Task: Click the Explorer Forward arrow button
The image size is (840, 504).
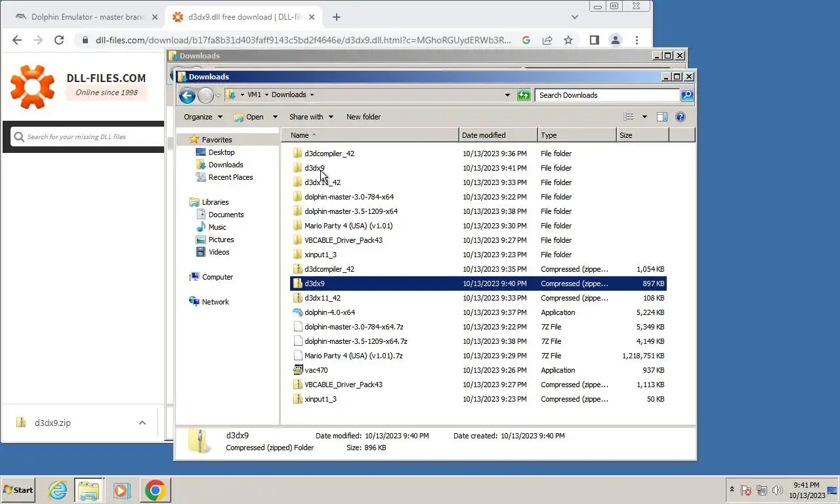Action: tap(205, 96)
